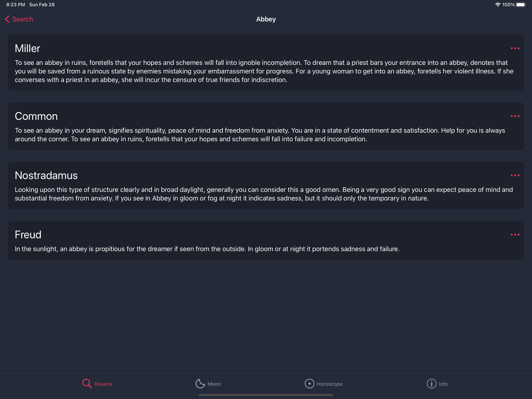Open more options for Freud interpretation
Screen dimensions: 532x399
(515, 235)
